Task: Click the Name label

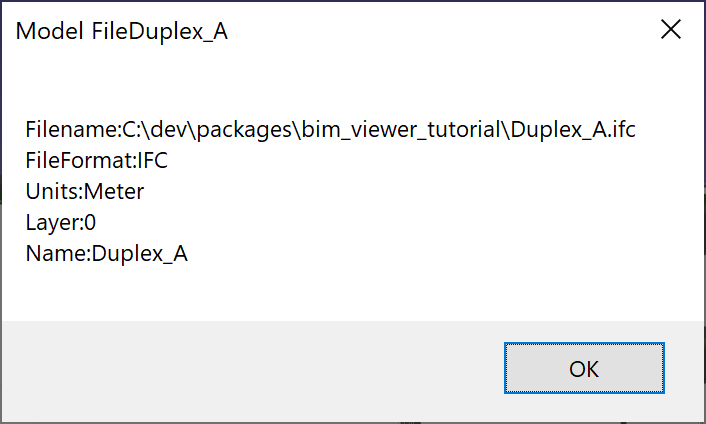Action: point(57,253)
